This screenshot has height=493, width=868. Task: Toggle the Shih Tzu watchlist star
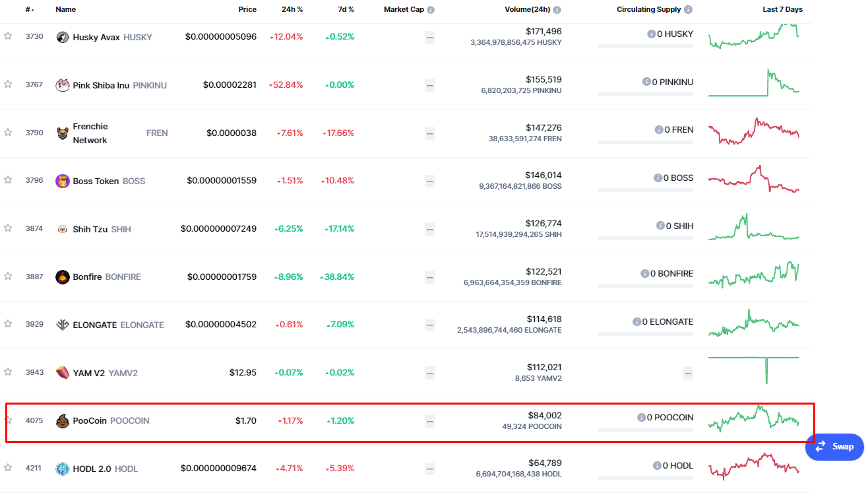pos(8,228)
